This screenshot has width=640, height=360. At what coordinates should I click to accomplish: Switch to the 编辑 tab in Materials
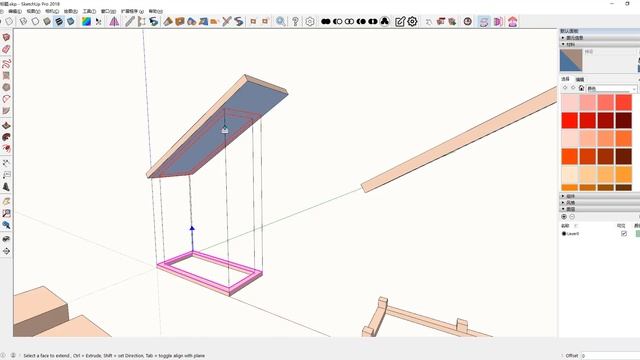pyautogui.click(x=580, y=79)
